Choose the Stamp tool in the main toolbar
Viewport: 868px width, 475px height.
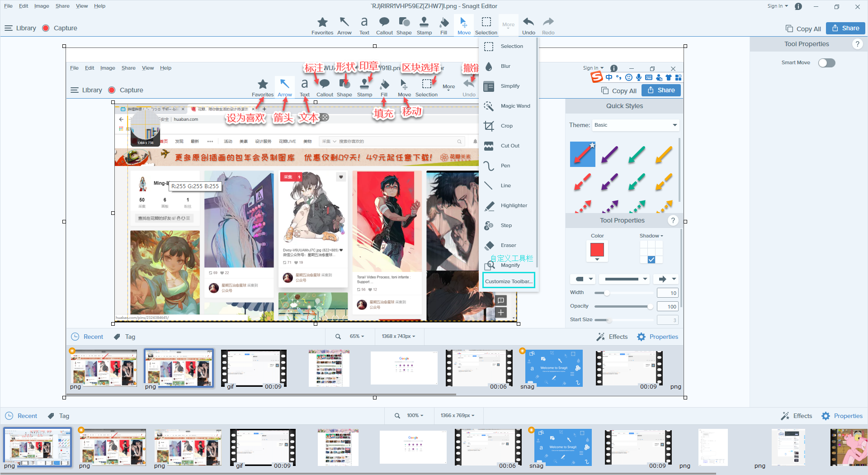point(424,26)
